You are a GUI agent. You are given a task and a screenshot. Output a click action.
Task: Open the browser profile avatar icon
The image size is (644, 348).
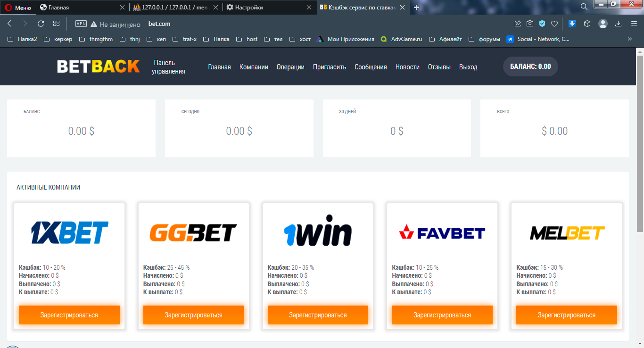click(x=603, y=24)
